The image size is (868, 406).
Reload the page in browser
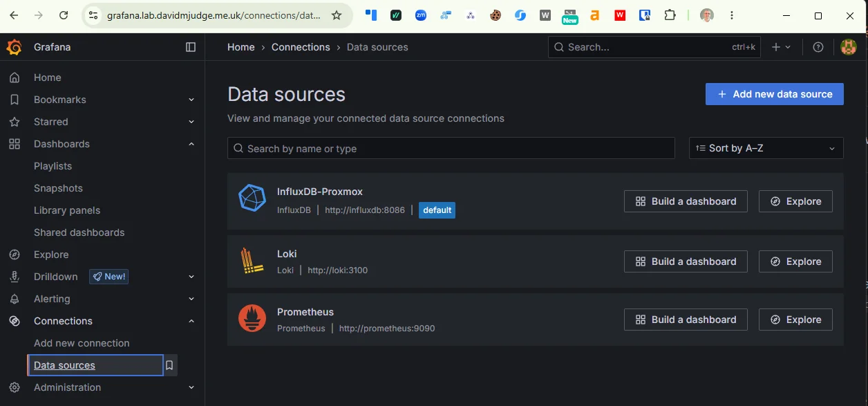tap(64, 15)
